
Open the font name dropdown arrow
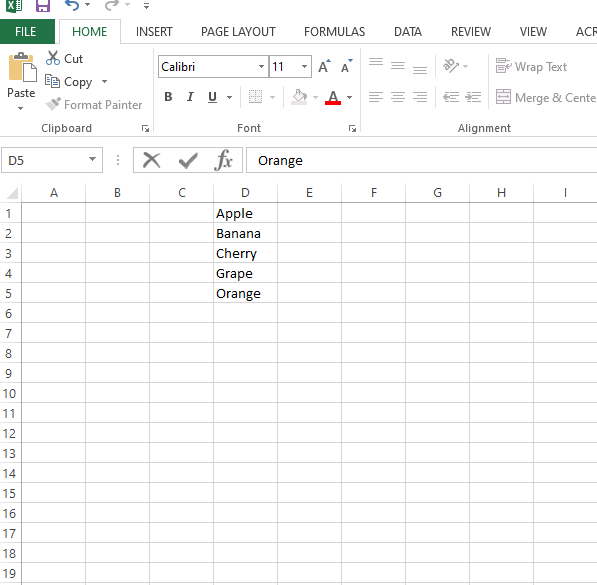pyautogui.click(x=262, y=67)
